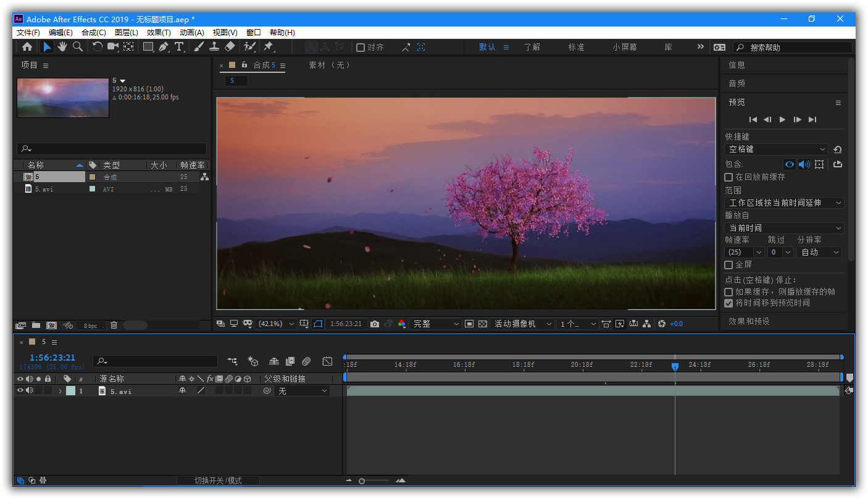The image size is (868, 499).
Task: Open the 合成(C) menu
Action: tap(94, 32)
